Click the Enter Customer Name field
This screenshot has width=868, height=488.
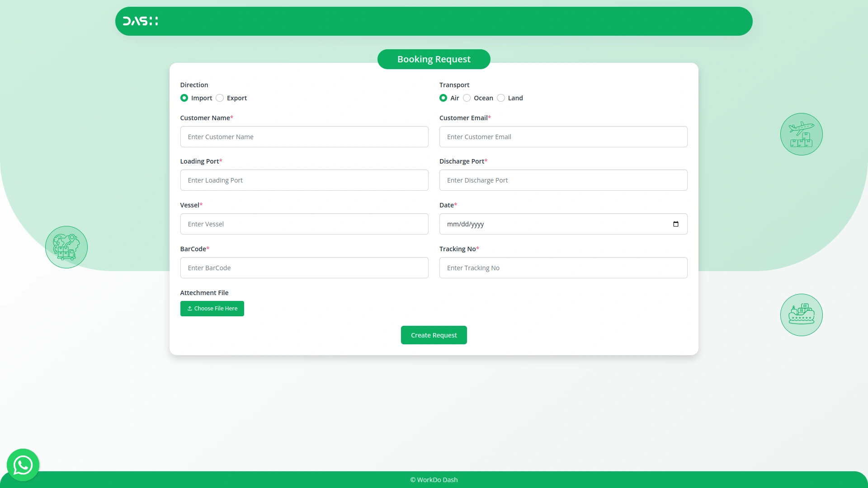point(304,136)
